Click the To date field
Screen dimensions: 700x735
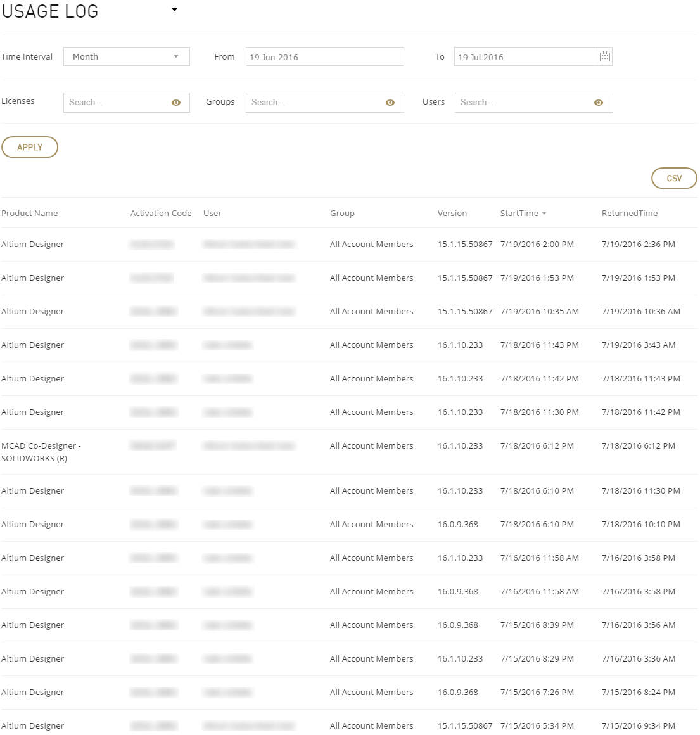(525, 57)
